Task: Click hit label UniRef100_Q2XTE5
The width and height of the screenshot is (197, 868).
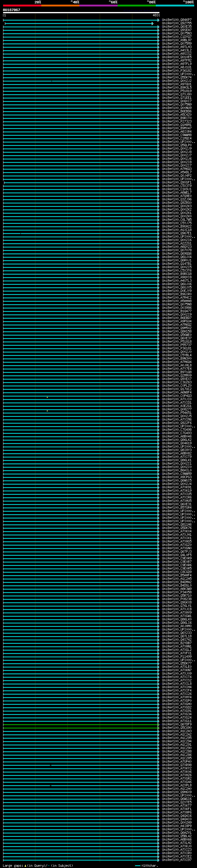Action: (177, 802)
